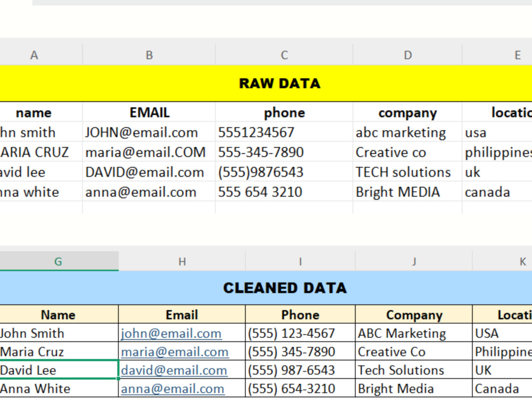
Task: Select cell maria@email.COM
Action: pyautogui.click(x=149, y=152)
